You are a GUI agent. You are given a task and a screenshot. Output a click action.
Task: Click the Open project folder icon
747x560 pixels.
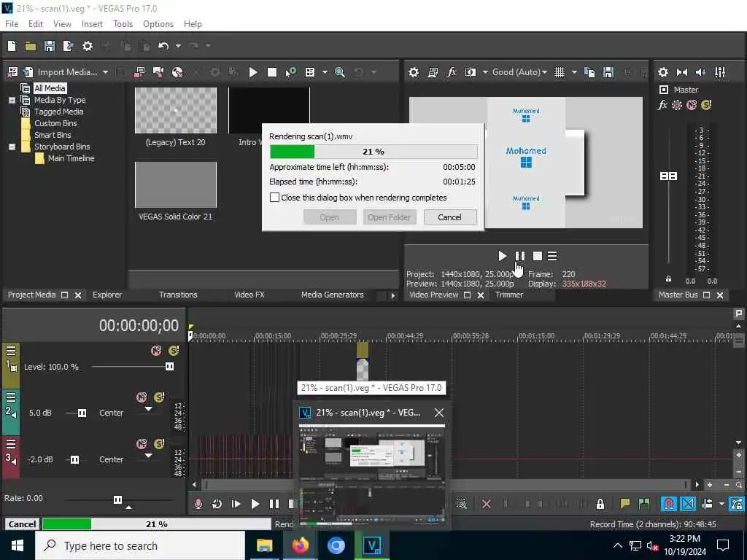coord(31,46)
